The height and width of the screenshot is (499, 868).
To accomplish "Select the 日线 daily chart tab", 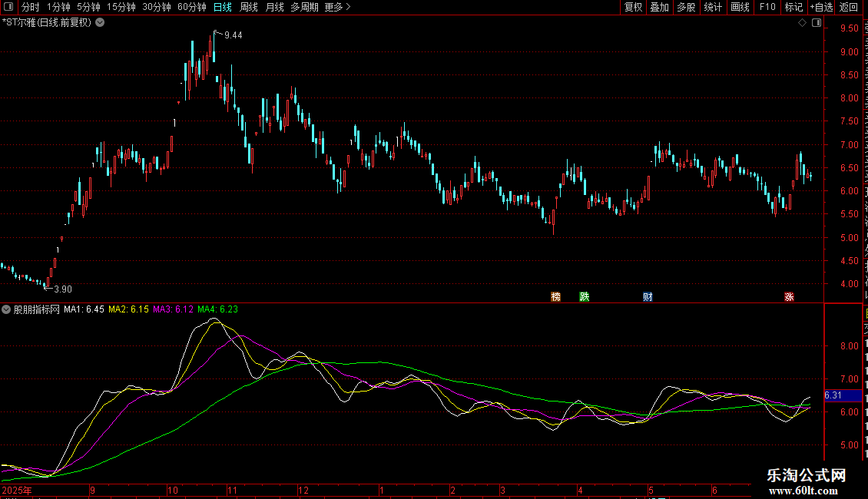I will click(x=223, y=7).
